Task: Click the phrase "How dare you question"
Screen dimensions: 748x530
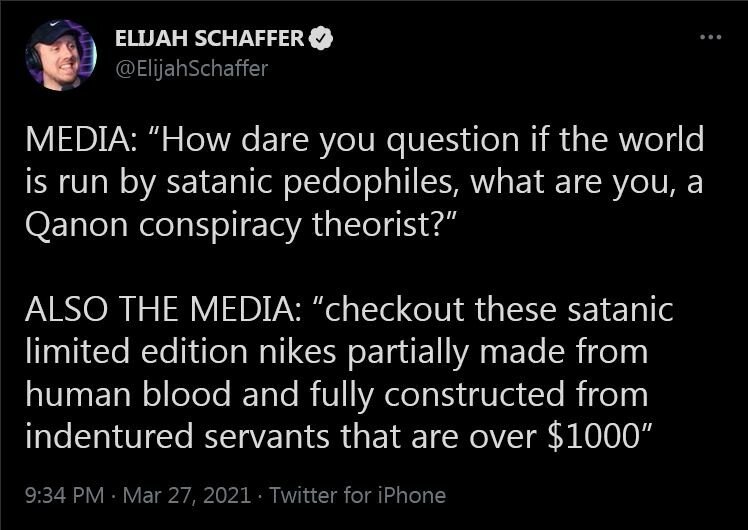Action: point(339,139)
